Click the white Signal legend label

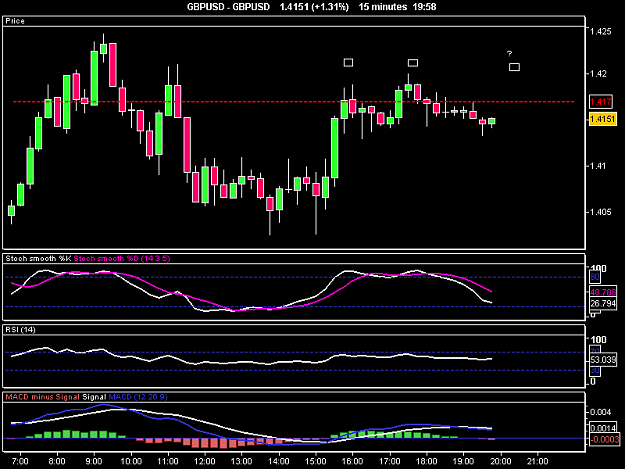click(x=94, y=397)
